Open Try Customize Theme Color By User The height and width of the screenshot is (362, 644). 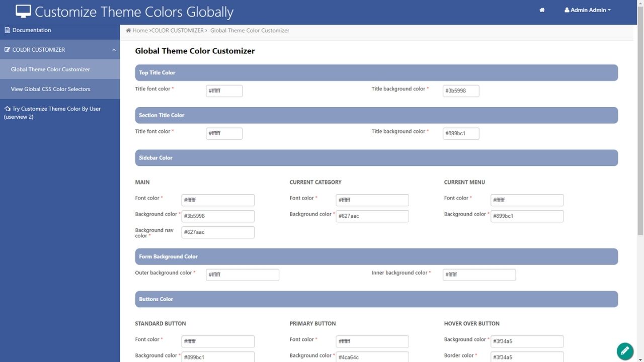click(55, 109)
